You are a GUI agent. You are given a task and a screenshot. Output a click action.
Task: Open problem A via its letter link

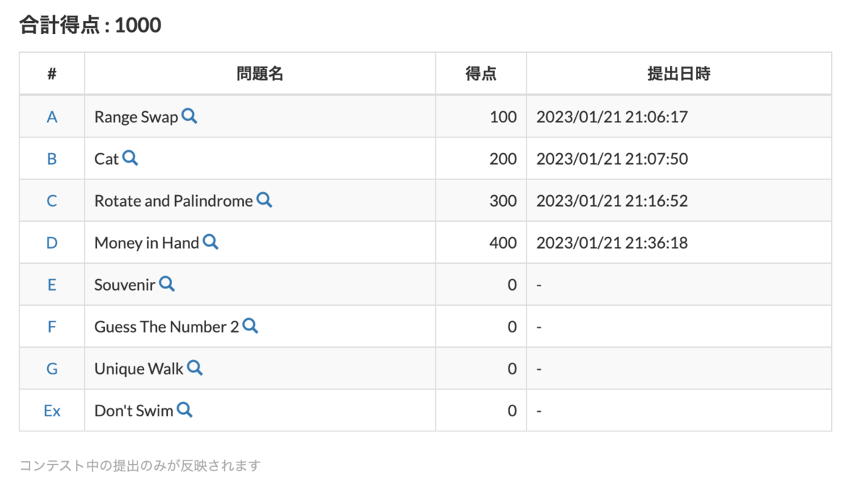pos(51,116)
